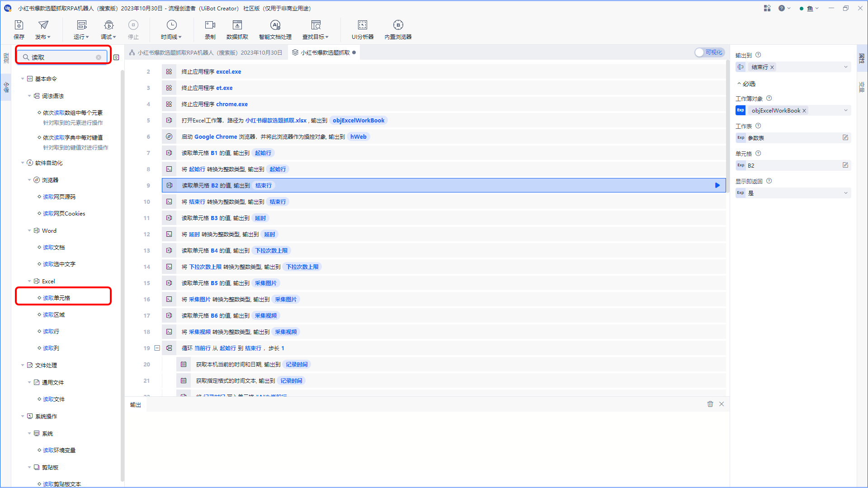Image resolution: width=868 pixels, height=488 pixels.
Task: Close the 输出 output panel
Action: pyautogui.click(x=722, y=404)
